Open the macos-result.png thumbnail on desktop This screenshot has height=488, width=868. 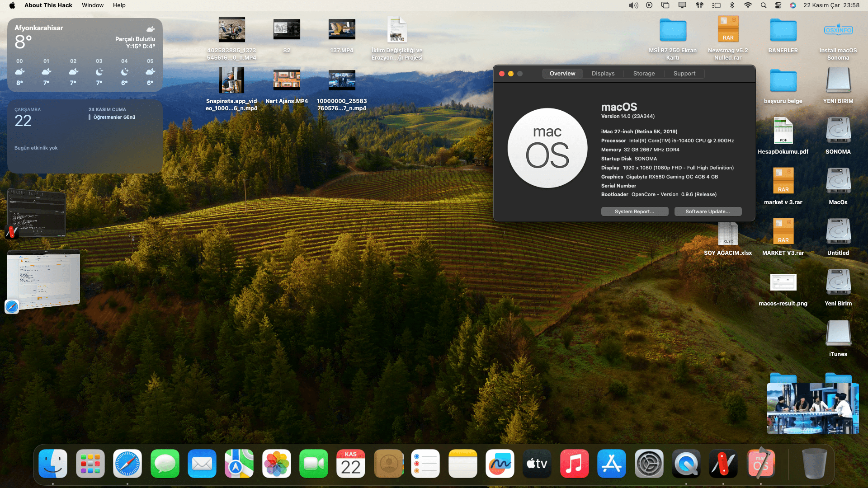783,283
